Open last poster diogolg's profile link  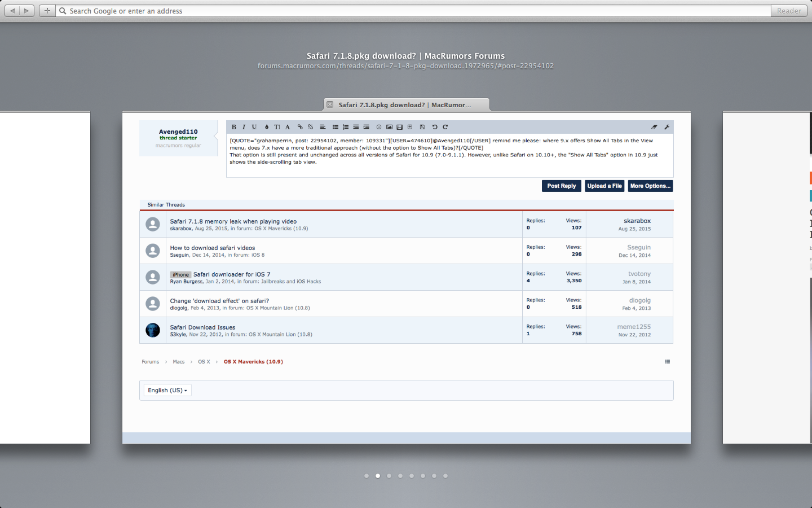point(640,300)
